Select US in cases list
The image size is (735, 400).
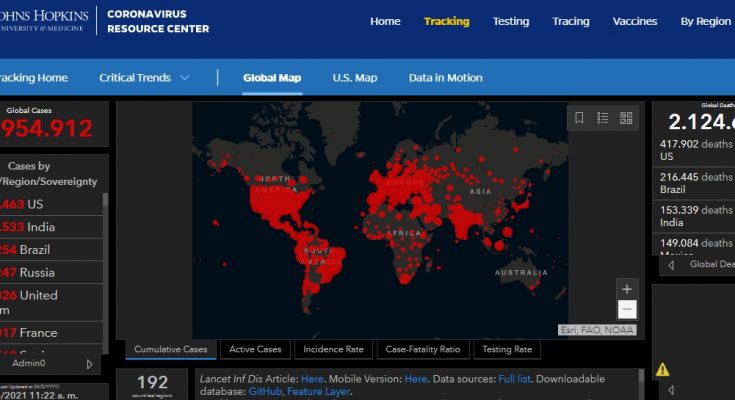click(x=51, y=204)
